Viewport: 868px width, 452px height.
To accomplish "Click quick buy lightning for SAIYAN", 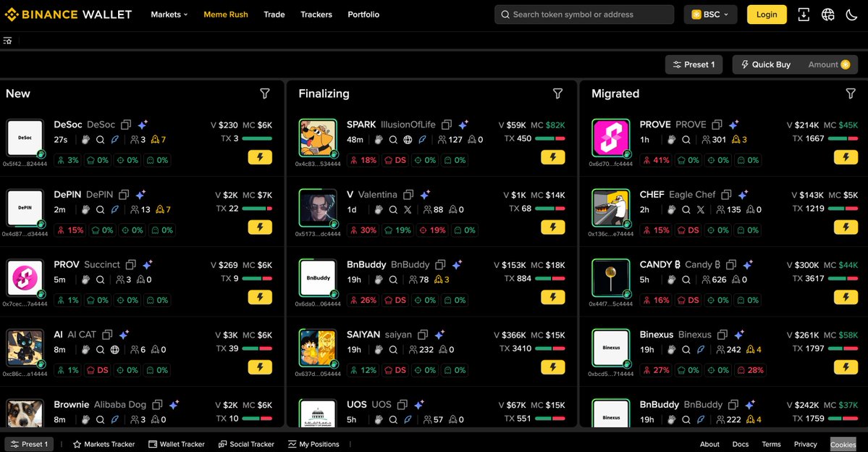I will pyautogui.click(x=552, y=367).
